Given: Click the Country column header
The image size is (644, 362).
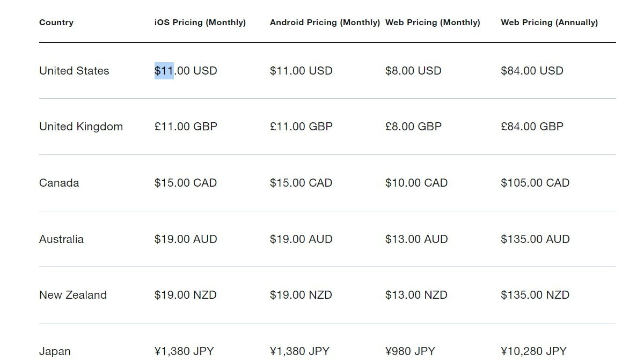Looking at the screenshot, I should point(56,23).
